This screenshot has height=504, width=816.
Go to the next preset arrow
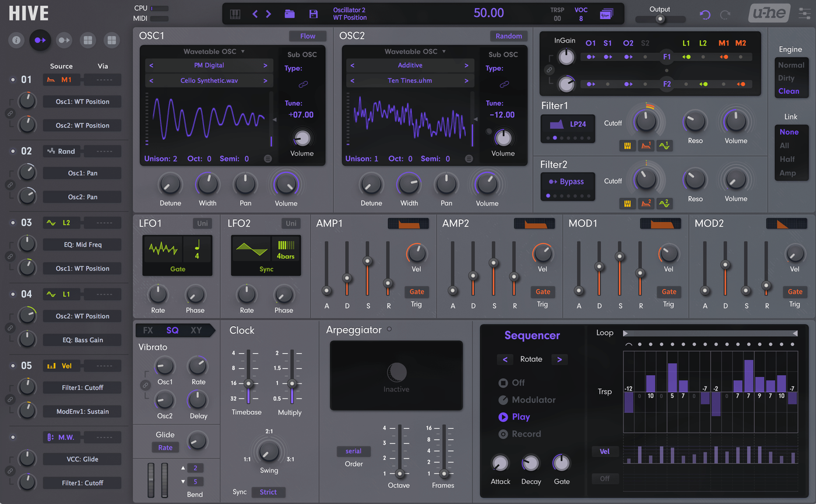269,14
